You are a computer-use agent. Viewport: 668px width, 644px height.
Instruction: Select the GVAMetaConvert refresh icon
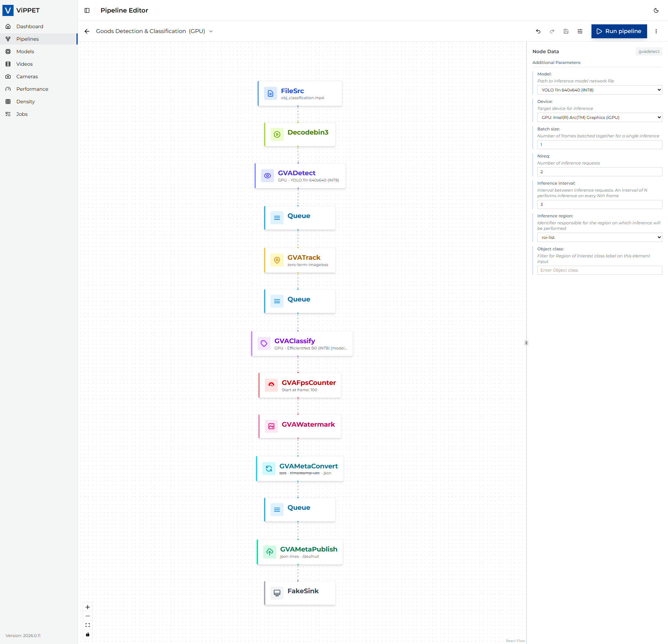coord(269,469)
